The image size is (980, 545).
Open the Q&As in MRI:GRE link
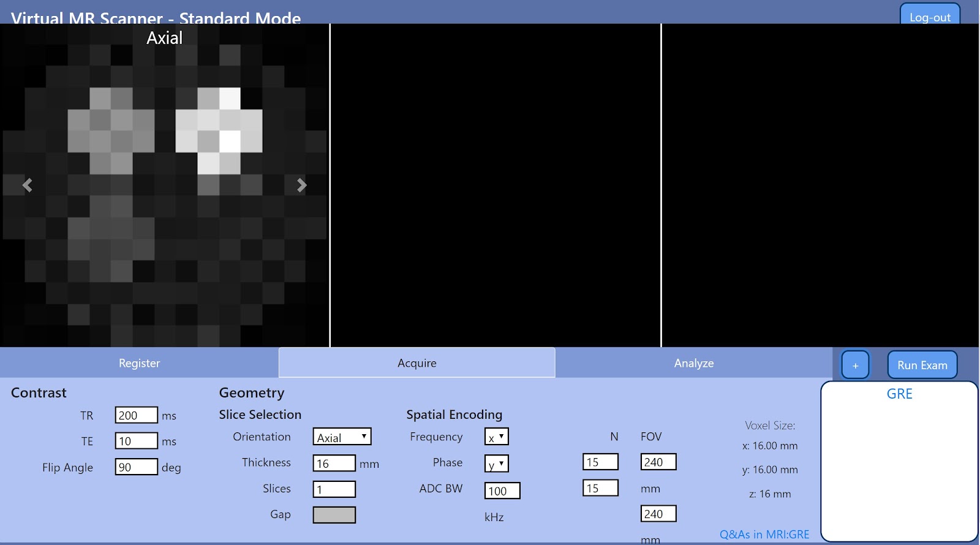click(x=764, y=534)
